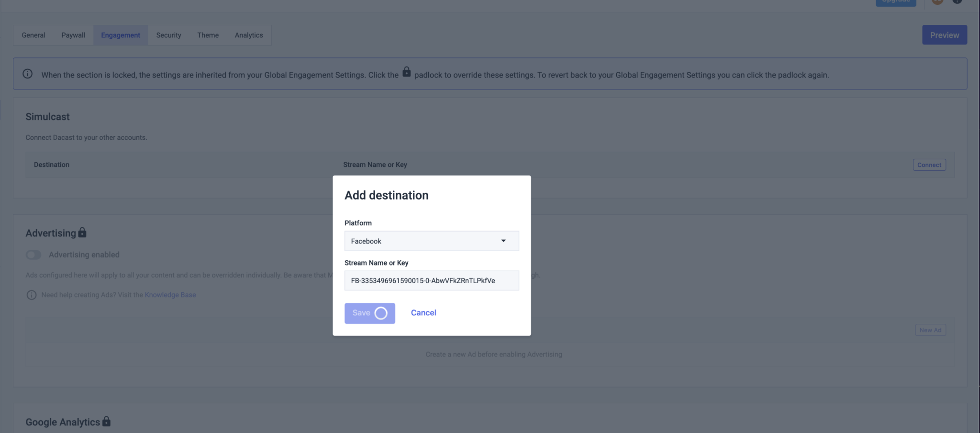Click the Preview button
This screenshot has height=433, width=980.
[x=944, y=34]
